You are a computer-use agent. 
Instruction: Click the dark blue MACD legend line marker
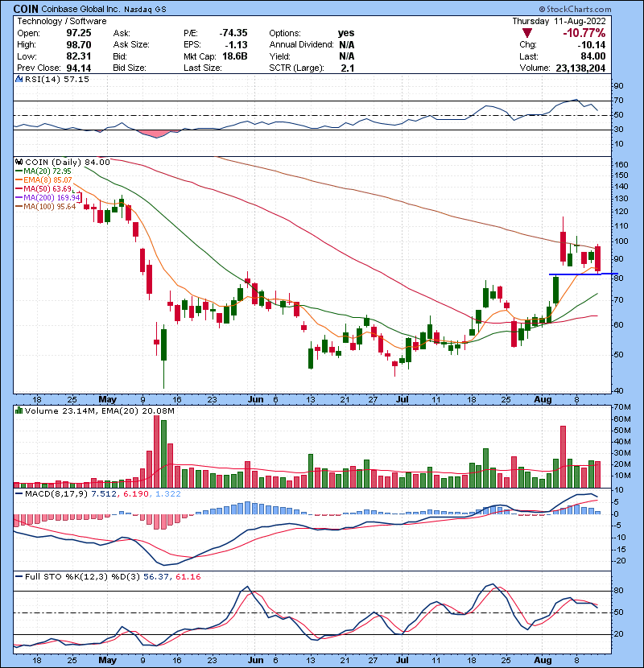[19, 494]
